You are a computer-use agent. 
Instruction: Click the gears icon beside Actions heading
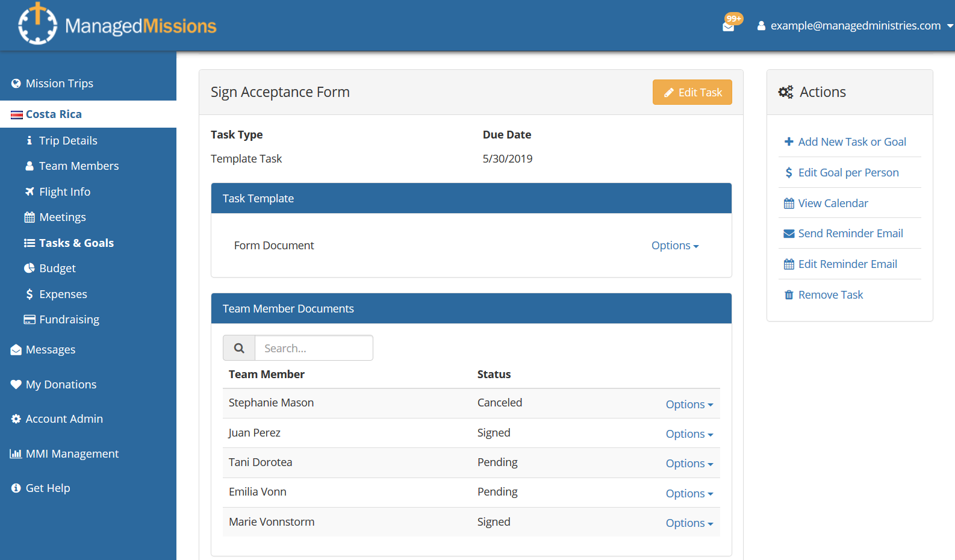click(786, 92)
